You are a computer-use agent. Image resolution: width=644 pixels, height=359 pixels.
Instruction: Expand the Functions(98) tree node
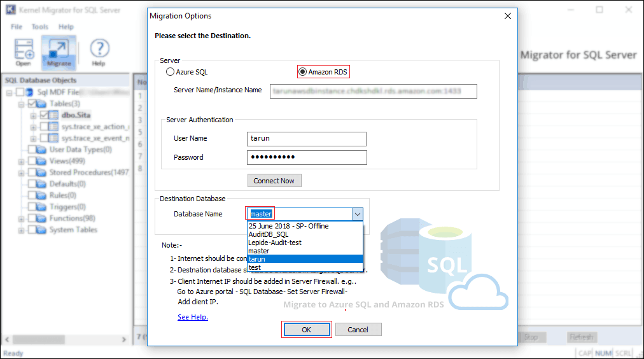click(21, 220)
